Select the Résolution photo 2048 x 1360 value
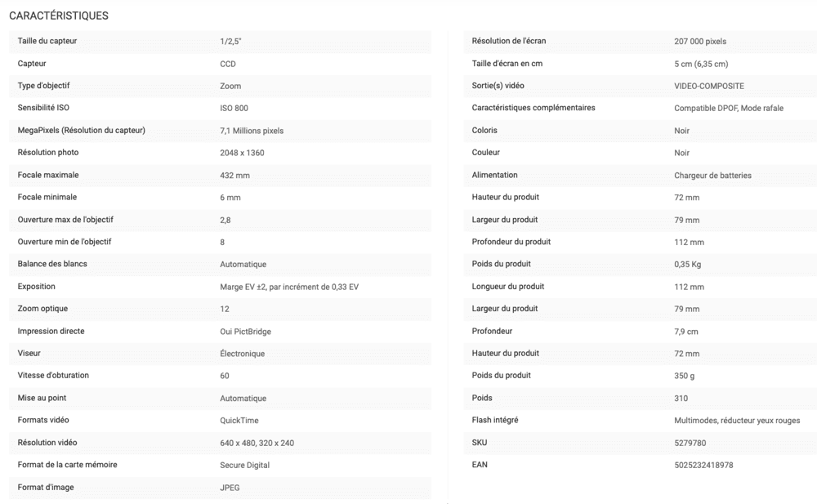This screenshot has height=504, width=817. (x=242, y=154)
